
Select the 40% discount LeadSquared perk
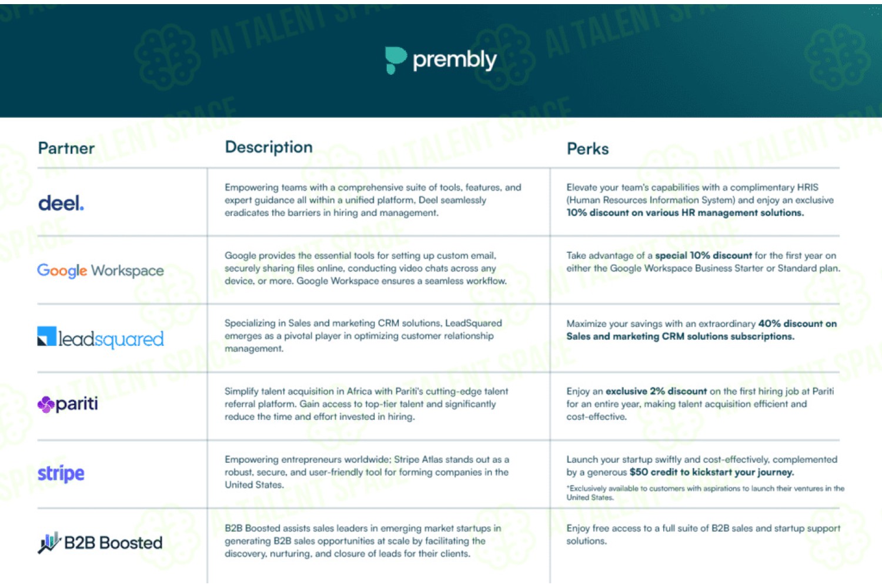click(701, 330)
